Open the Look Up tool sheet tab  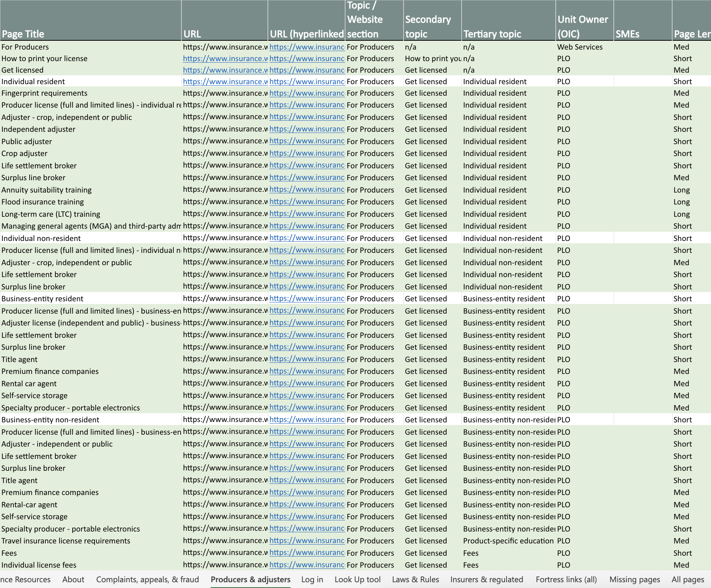(357, 580)
